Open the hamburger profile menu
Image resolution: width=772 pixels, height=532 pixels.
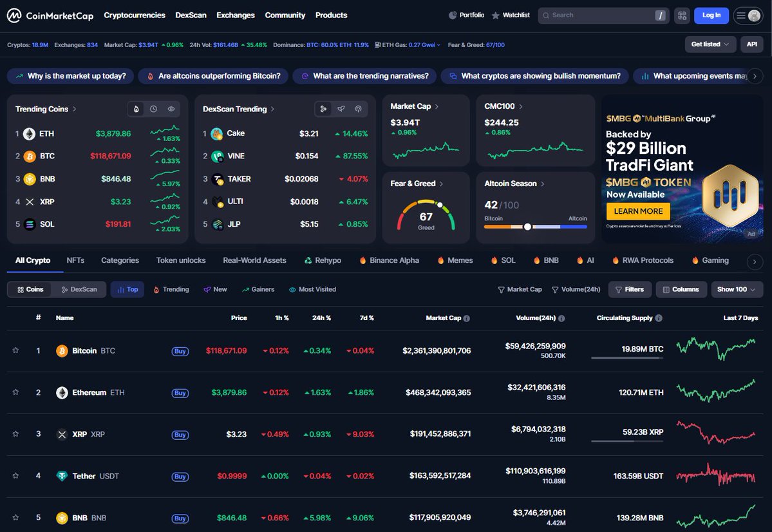[748, 15]
